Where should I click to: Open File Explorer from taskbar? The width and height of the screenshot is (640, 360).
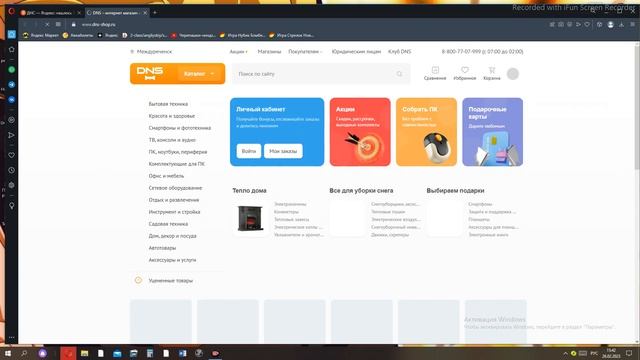(84, 353)
